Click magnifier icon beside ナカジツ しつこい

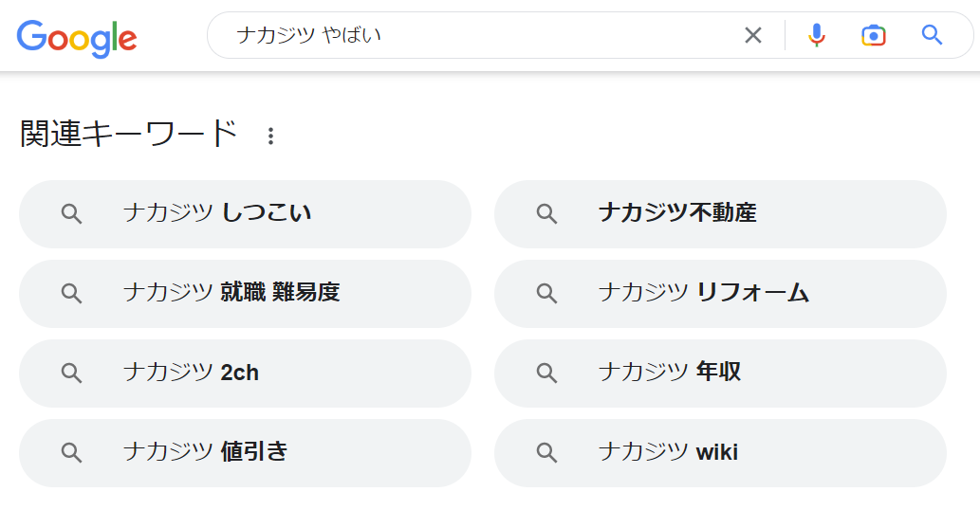tap(72, 214)
